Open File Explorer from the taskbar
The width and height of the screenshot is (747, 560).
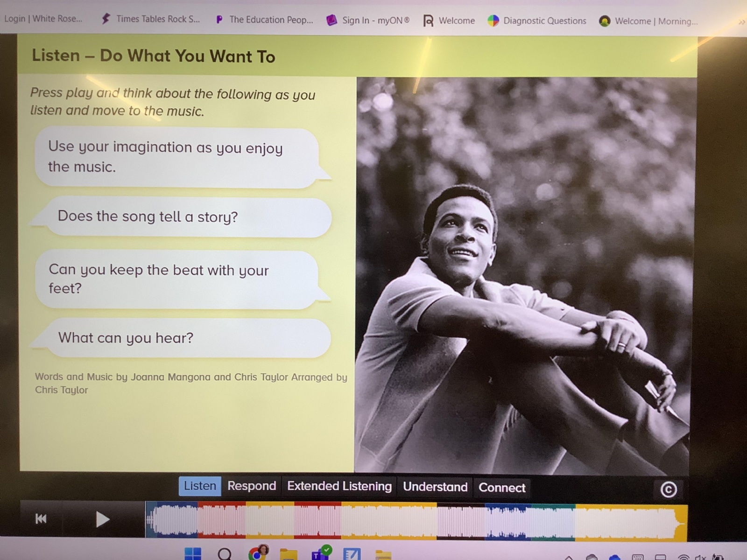pos(289,554)
